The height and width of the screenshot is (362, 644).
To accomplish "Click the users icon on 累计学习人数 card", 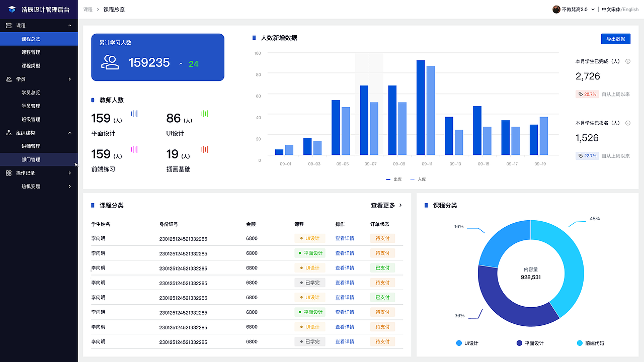I will [x=110, y=62].
